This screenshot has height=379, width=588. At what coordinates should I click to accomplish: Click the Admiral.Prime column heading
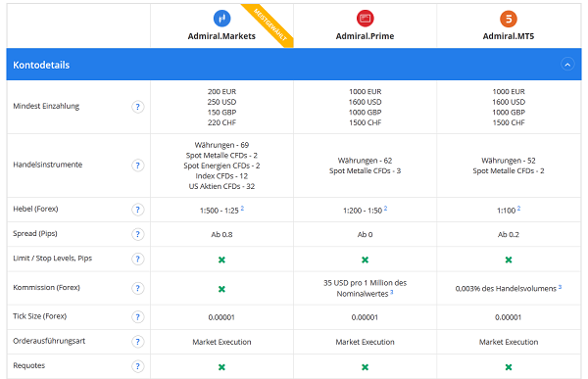(365, 36)
